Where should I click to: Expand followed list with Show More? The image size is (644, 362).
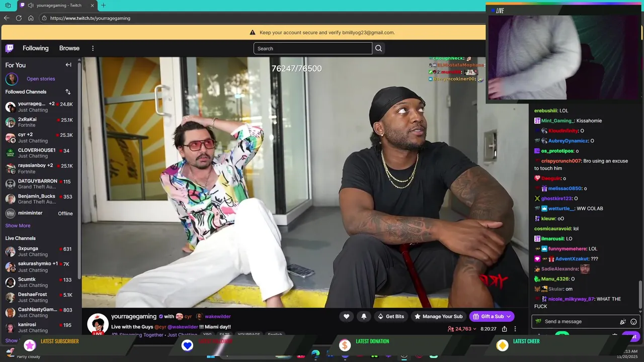point(18,226)
